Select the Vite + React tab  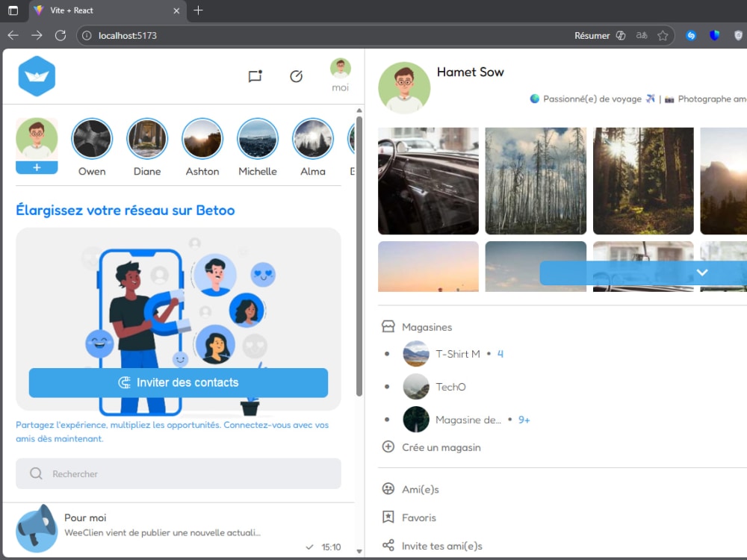[x=108, y=10]
